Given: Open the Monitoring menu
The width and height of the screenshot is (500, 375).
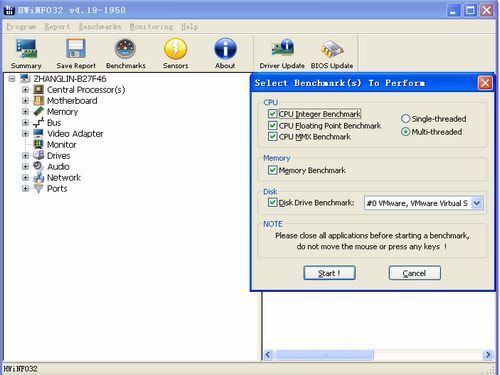Looking at the screenshot, I should tap(151, 26).
